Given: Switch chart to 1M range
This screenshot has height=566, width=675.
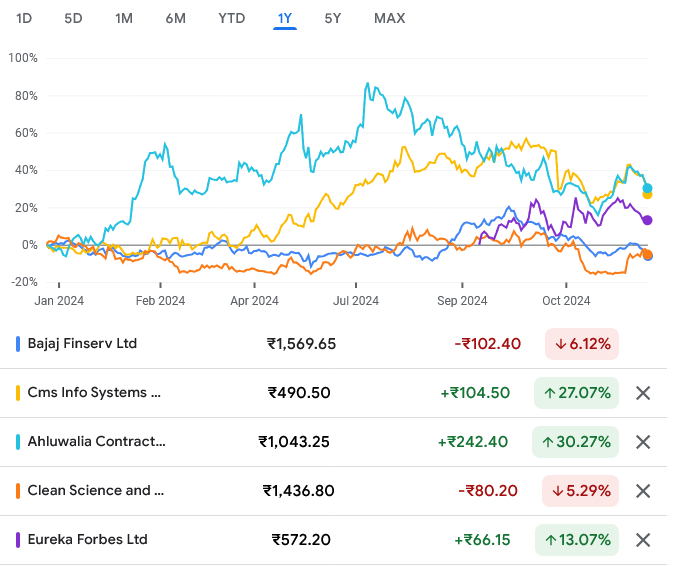Looking at the screenshot, I should tap(124, 18).
